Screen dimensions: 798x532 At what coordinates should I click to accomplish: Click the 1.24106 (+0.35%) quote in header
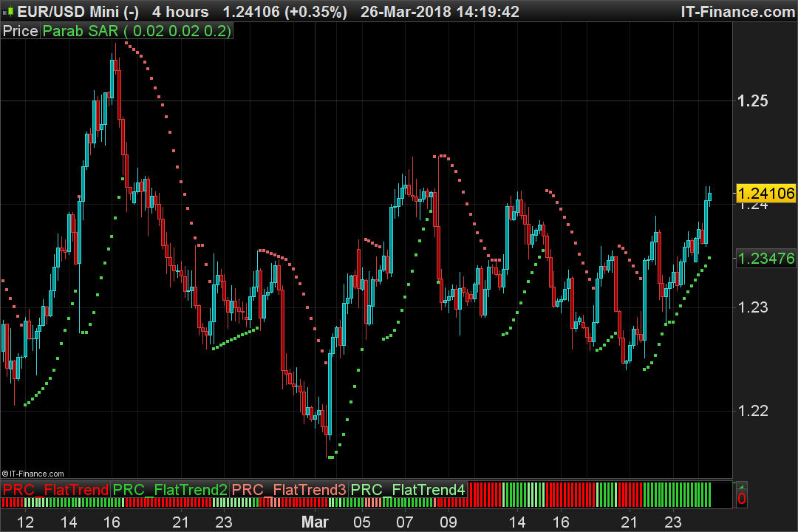285,11
